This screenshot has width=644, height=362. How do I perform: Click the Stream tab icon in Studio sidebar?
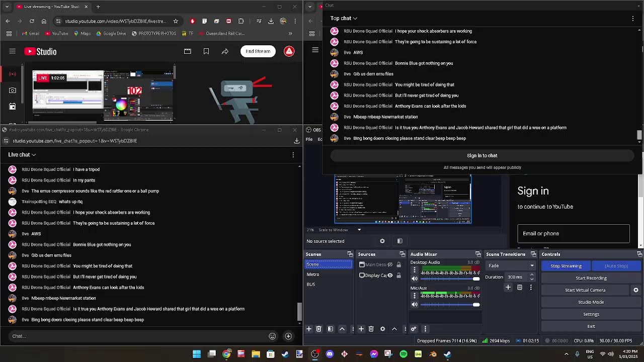[x=13, y=74]
